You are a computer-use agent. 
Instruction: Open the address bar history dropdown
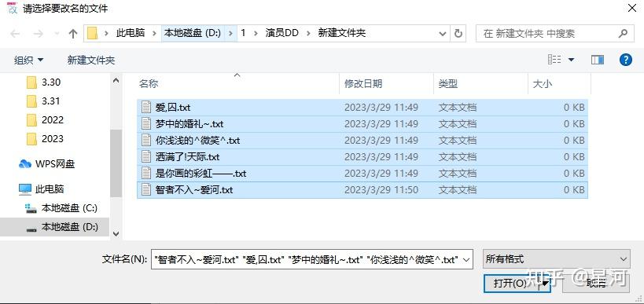click(x=443, y=34)
